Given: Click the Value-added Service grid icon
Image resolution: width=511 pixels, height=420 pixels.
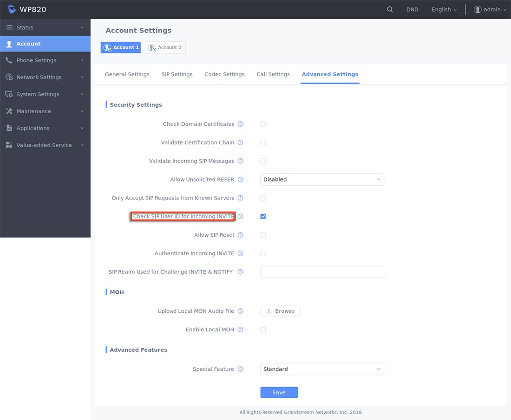Looking at the screenshot, I should coord(9,145).
